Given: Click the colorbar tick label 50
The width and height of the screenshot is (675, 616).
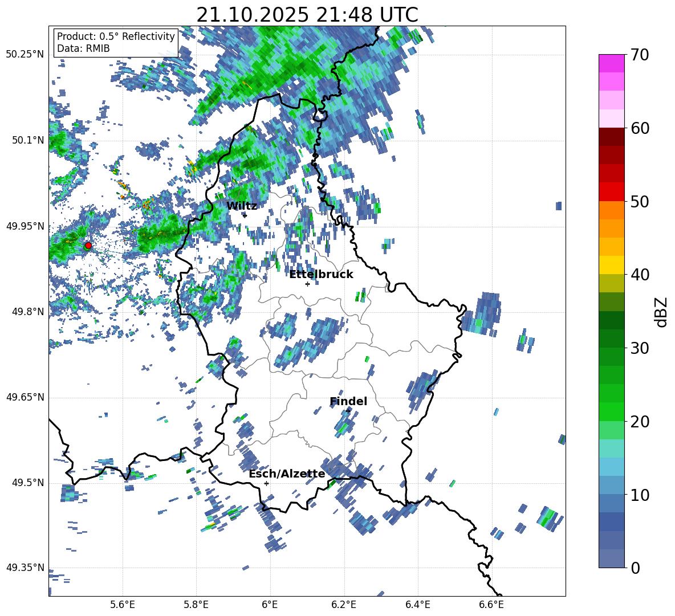Looking at the screenshot, I should [x=640, y=202].
